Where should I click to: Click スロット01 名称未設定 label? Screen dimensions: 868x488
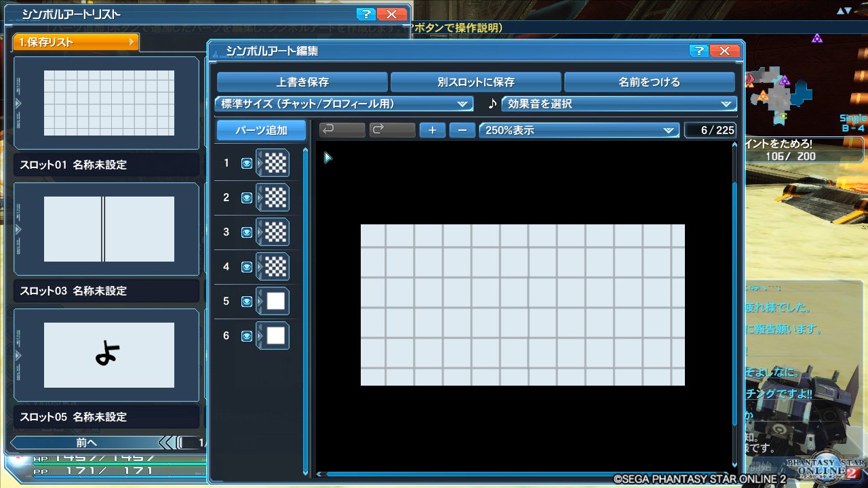coord(73,165)
